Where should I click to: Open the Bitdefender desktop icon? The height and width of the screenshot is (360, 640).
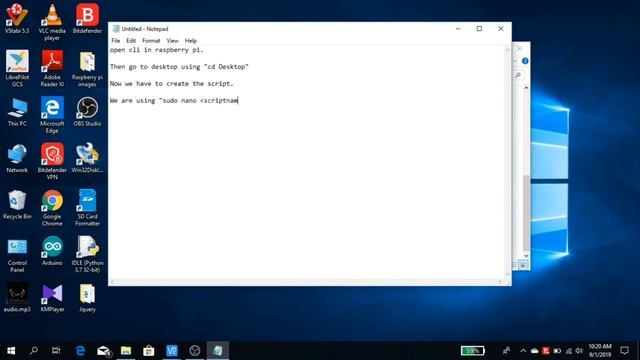[87, 18]
